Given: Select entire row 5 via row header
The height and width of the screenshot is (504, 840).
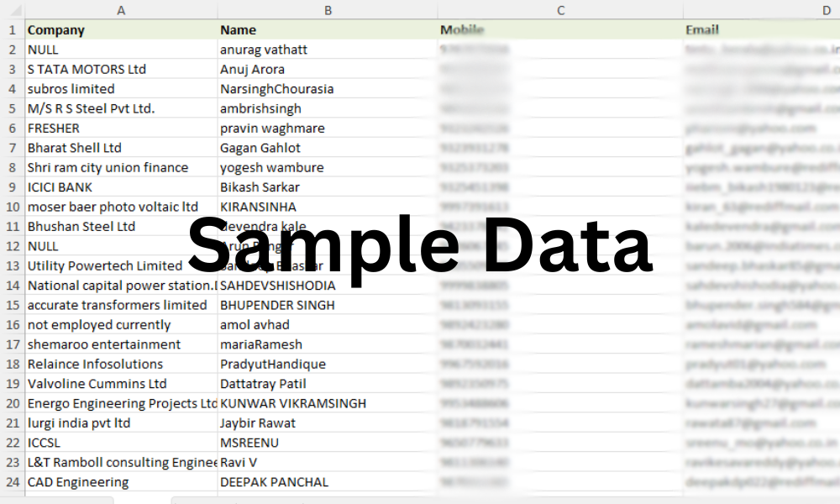Looking at the screenshot, I should click(13, 108).
